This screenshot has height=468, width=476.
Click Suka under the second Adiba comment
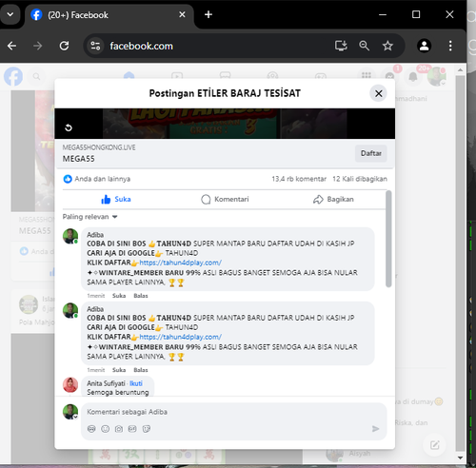(119, 370)
